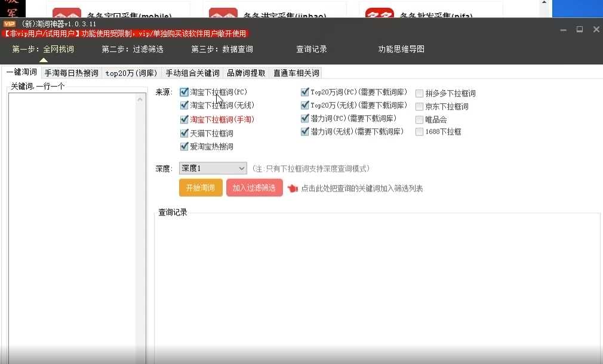Uncheck 潜力词(无线) source
603x364 pixels.
[305, 132]
